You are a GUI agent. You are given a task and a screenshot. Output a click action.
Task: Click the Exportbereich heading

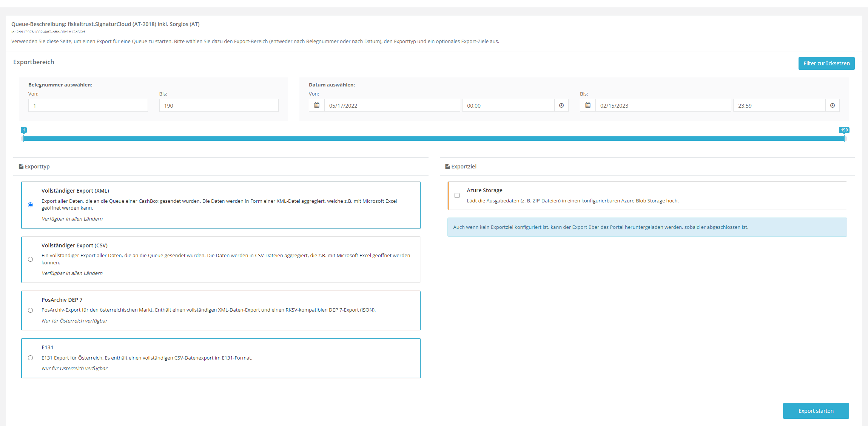coord(34,62)
